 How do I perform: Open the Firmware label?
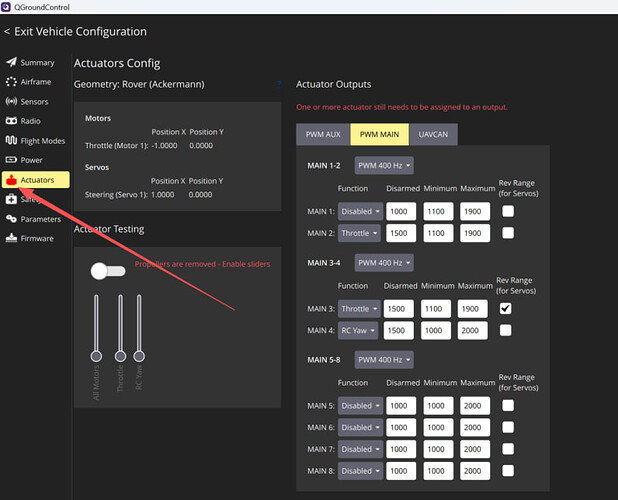[x=37, y=238]
